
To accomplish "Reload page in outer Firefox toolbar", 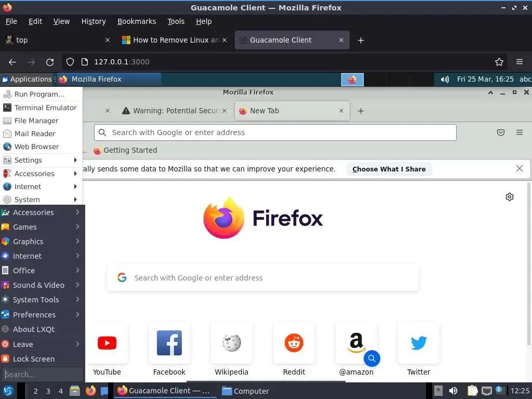I will (50, 62).
